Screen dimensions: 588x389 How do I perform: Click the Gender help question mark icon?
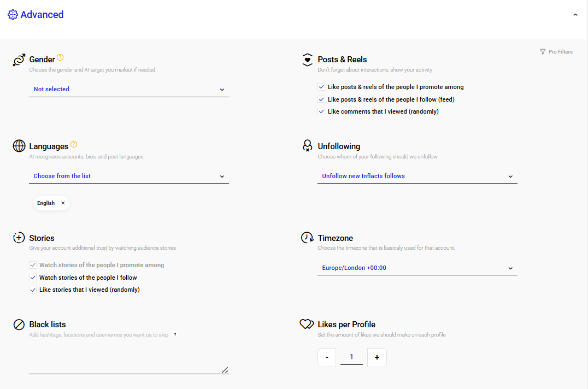click(60, 58)
